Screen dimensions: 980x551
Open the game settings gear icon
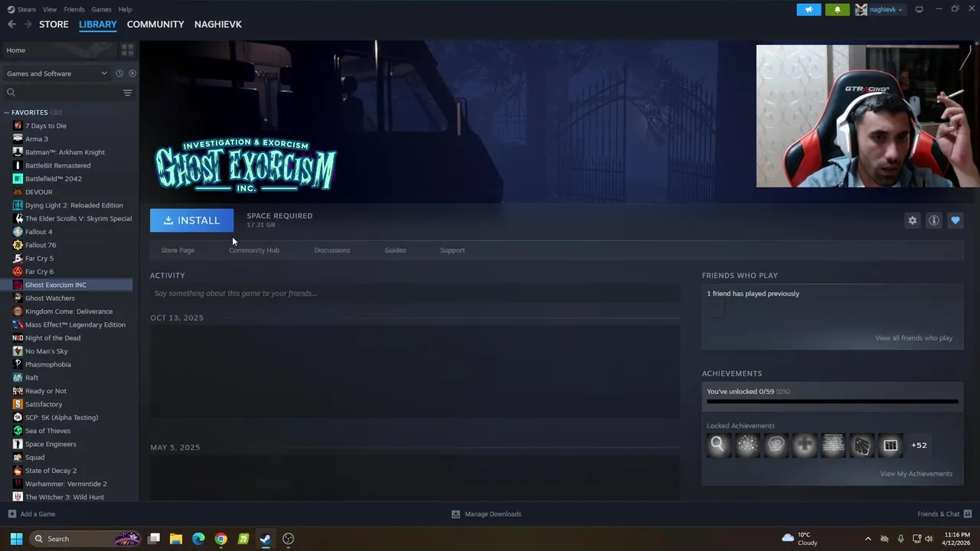[x=913, y=220]
